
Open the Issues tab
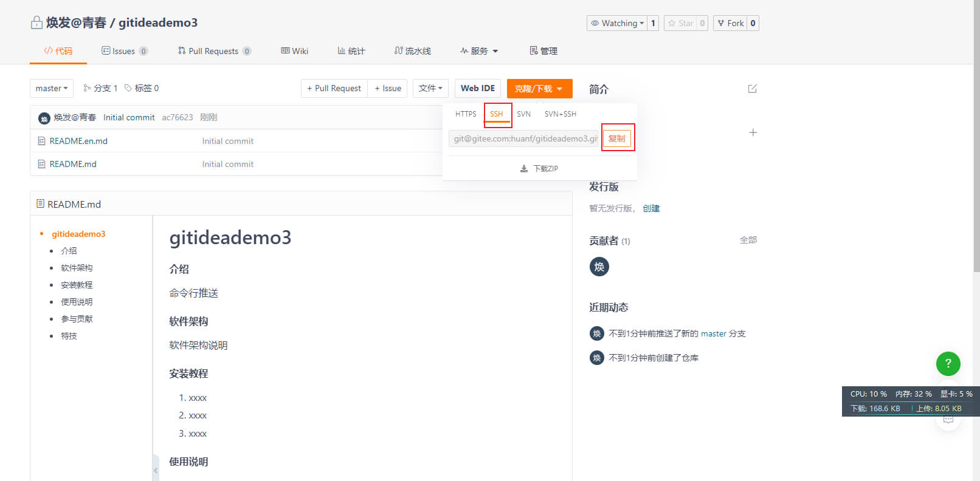(124, 51)
